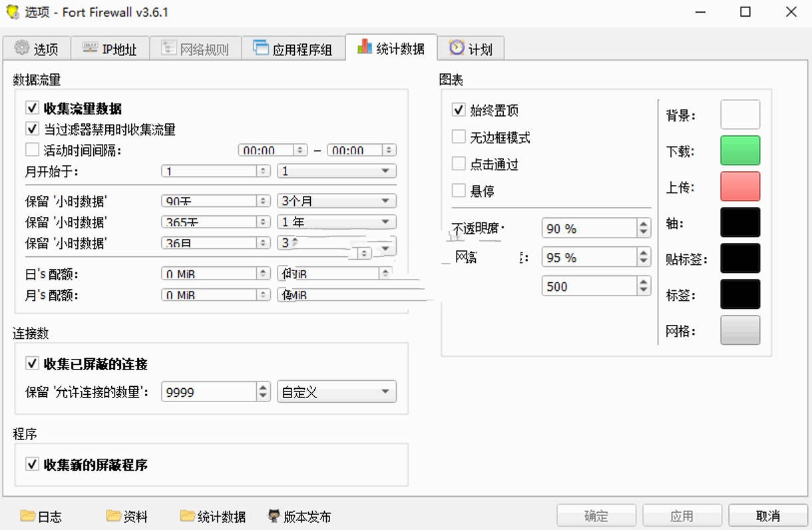Open the 3个月 retention dropdown
Image resolution: width=812 pixels, height=530 pixels.
click(x=337, y=200)
